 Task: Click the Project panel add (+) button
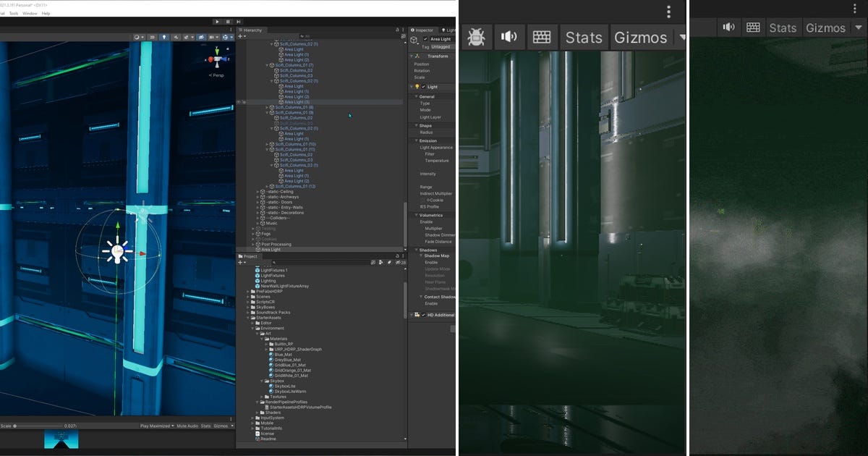pos(242,262)
